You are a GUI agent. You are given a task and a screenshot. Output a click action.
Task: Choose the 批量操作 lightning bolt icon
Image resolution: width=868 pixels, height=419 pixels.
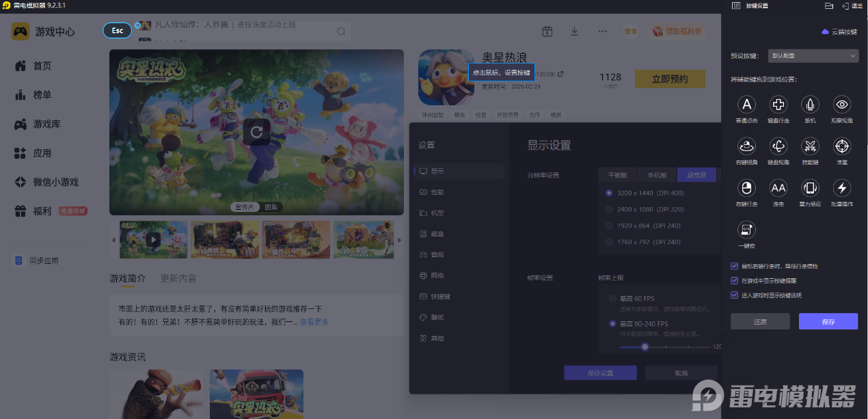click(x=842, y=188)
